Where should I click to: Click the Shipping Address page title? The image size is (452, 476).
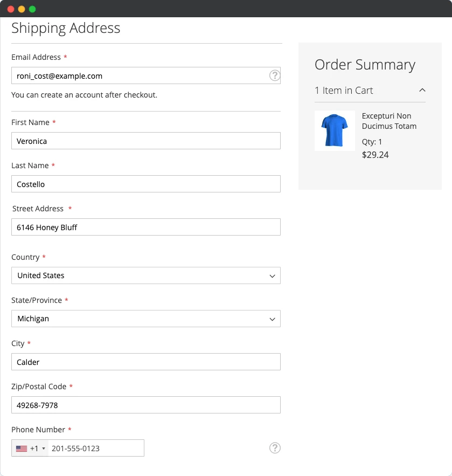pyautogui.click(x=66, y=28)
